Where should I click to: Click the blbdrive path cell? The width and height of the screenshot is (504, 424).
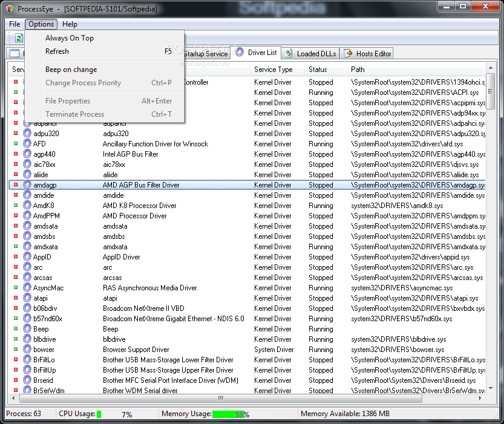(x=399, y=339)
